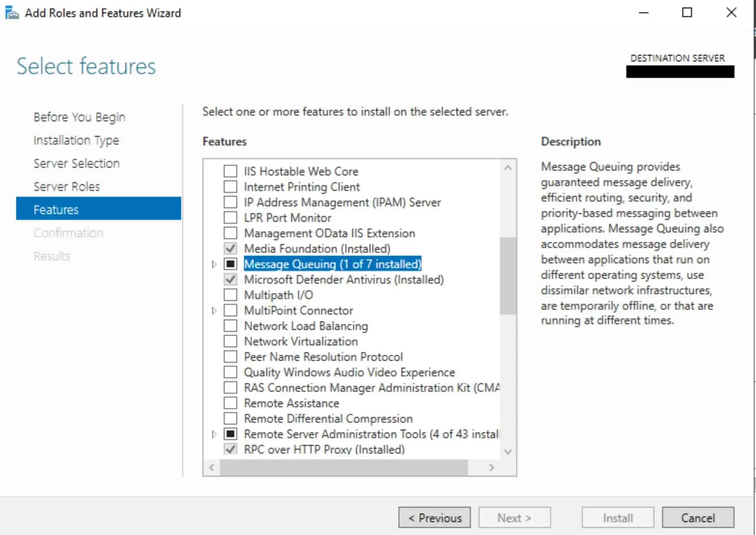The image size is (756, 535).
Task: Select the Message Queuing (1 of 7 installed) row
Action: click(x=333, y=264)
